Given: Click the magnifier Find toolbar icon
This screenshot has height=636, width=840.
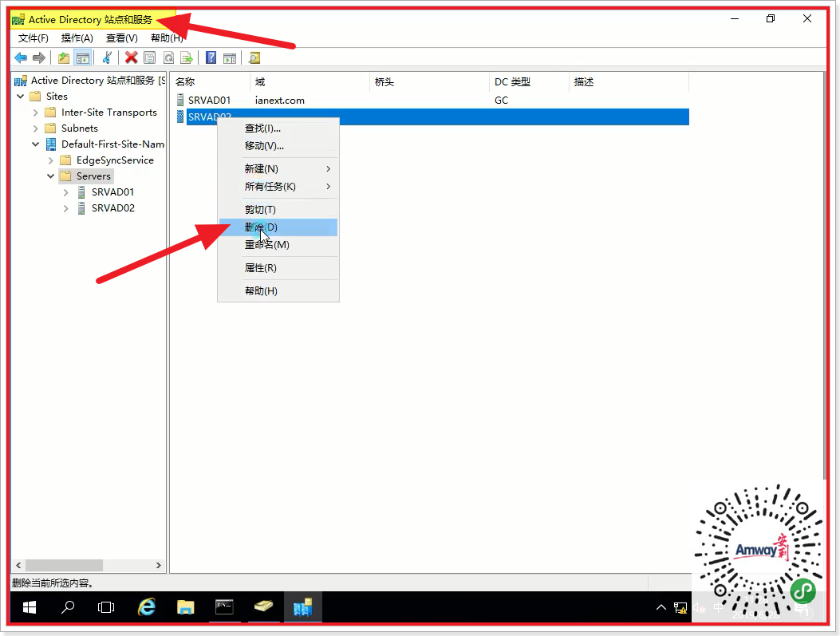Looking at the screenshot, I should 254,58.
